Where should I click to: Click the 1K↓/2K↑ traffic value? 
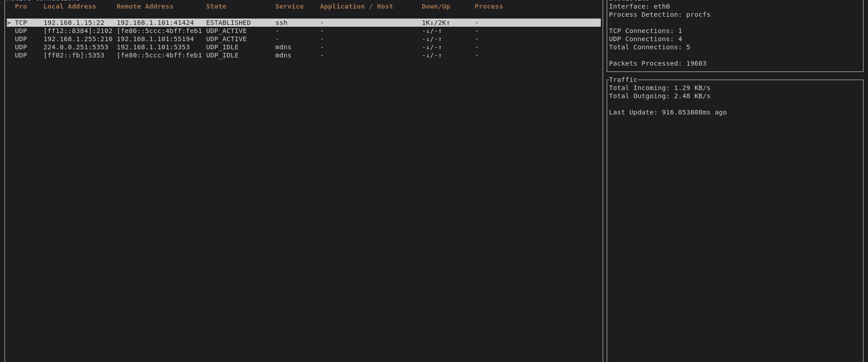436,23
